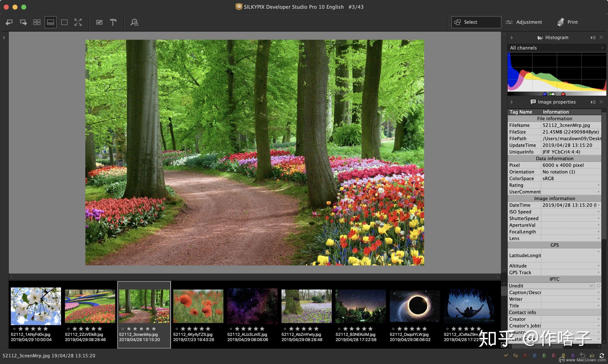Image resolution: width=608 pixels, height=364 pixels.
Task: Click the navigate back arrow icon
Action: click(x=9, y=22)
